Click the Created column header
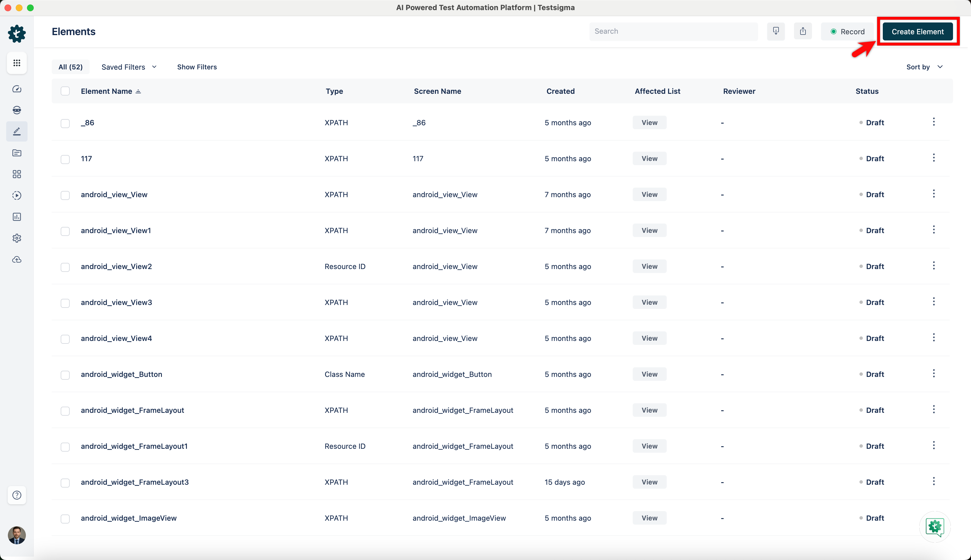The height and width of the screenshot is (560, 971). point(561,91)
